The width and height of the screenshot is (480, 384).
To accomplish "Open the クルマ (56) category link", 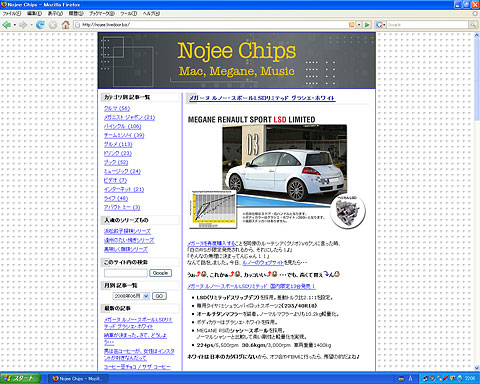I will pyautogui.click(x=117, y=108).
